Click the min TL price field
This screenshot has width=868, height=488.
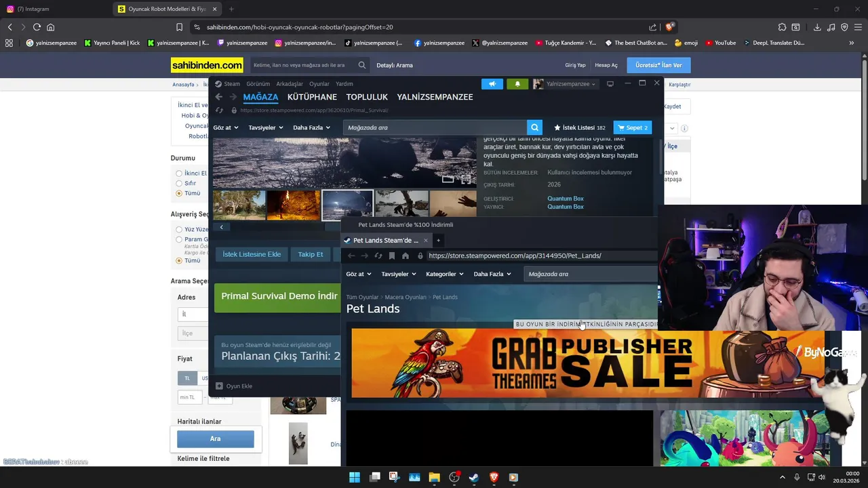[x=191, y=397]
